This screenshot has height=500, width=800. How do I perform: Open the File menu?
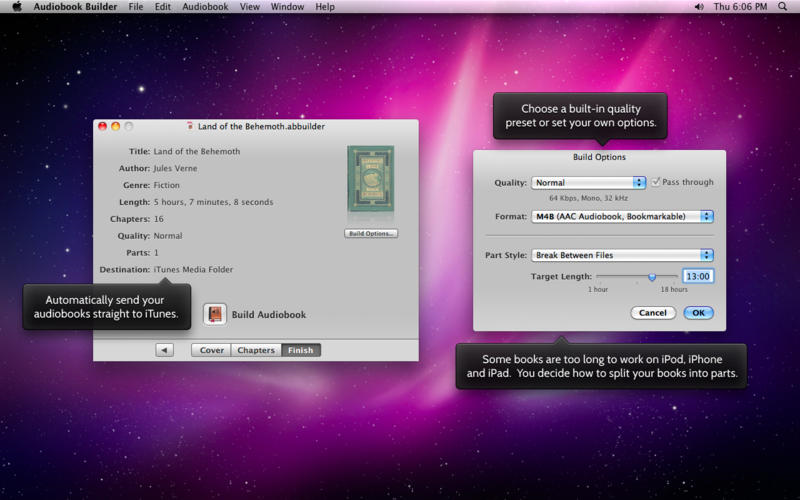click(136, 7)
